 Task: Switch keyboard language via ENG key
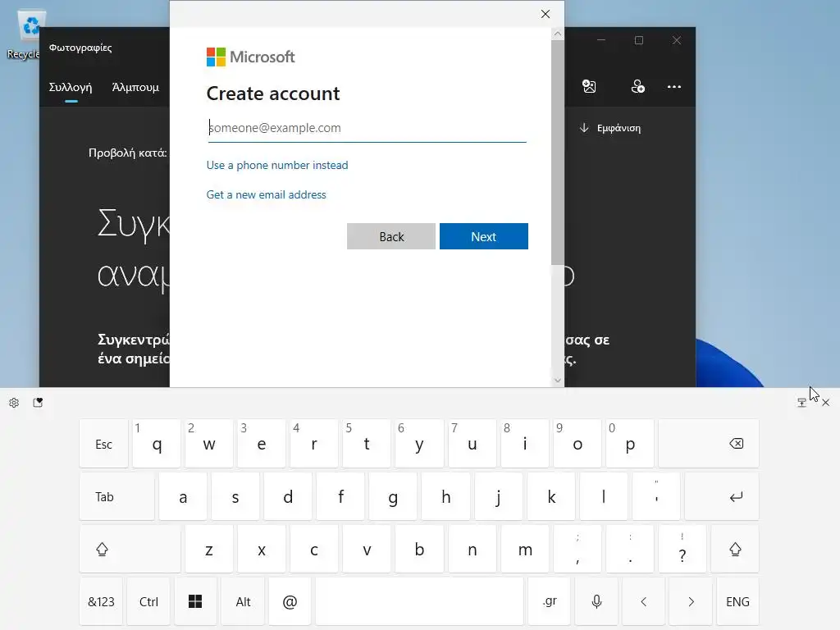(x=737, y=601)
